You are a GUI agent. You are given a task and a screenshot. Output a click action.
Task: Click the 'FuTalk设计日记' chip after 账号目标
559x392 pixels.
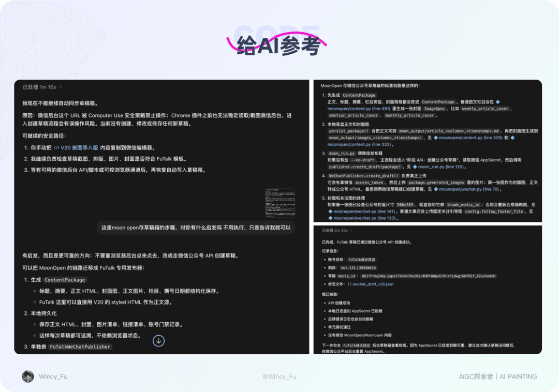[361, 260]
